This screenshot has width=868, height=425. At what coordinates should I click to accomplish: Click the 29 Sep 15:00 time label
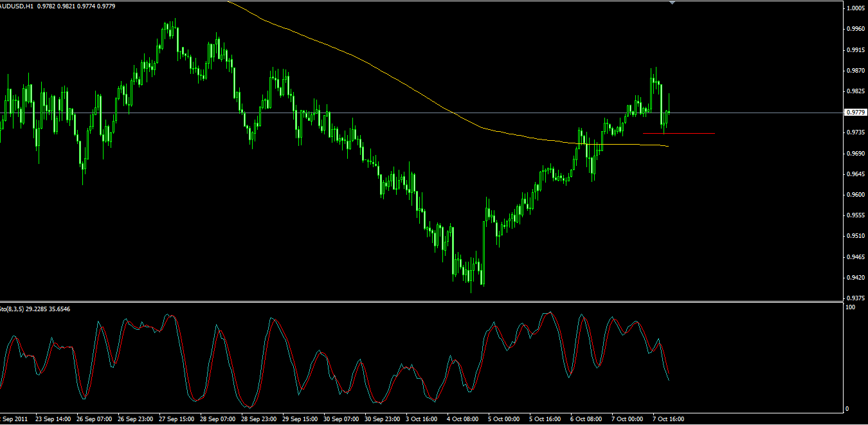point(301,419)
